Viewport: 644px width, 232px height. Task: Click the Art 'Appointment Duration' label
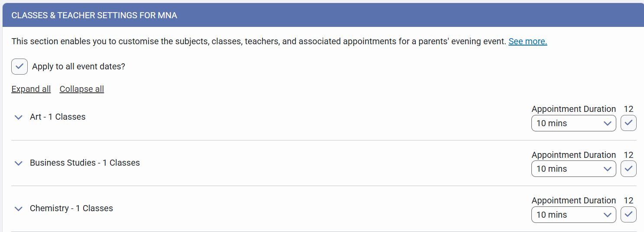573,109
